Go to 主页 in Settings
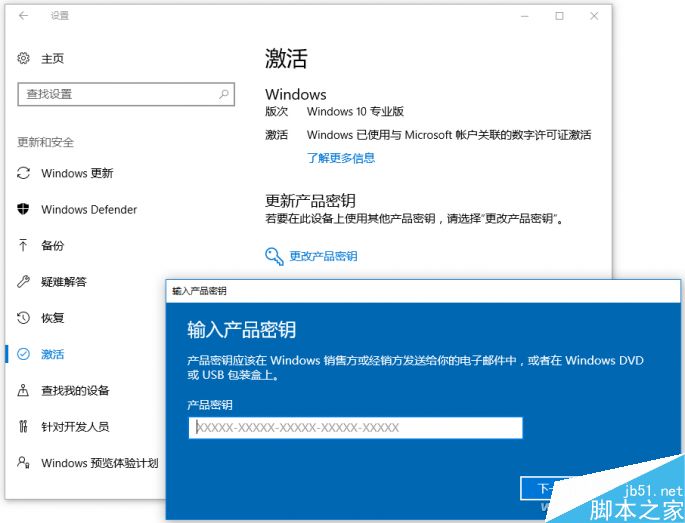This screenshot has height=523, width=685. point(52,59)
